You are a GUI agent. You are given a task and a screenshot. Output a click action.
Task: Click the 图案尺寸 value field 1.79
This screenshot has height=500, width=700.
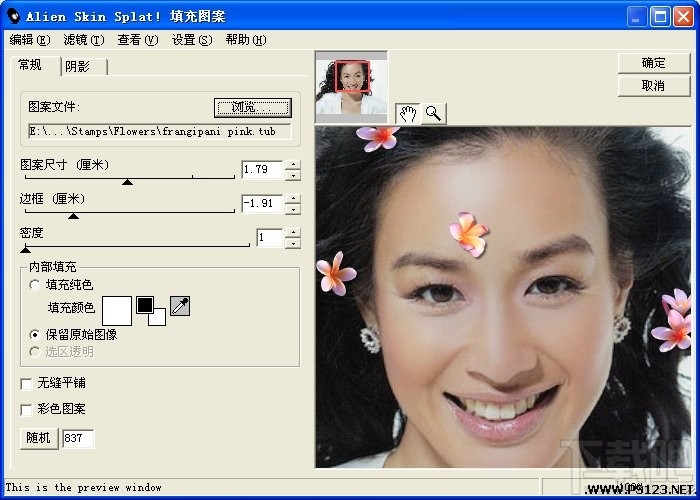click(262, 170)
